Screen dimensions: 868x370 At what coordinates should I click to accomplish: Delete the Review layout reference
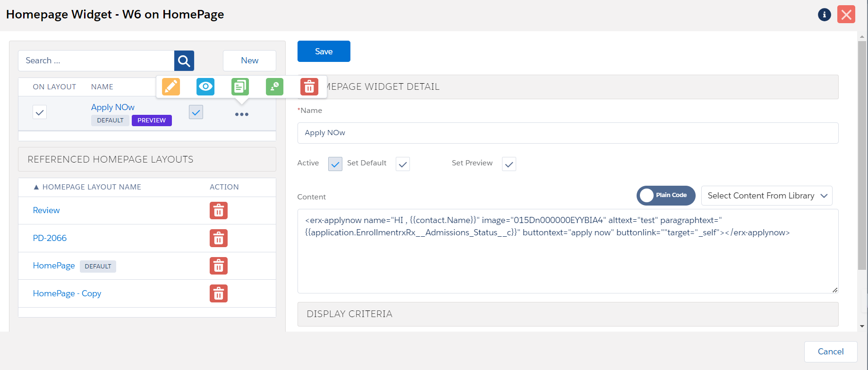pyautogui.click(x=219, y=210)
